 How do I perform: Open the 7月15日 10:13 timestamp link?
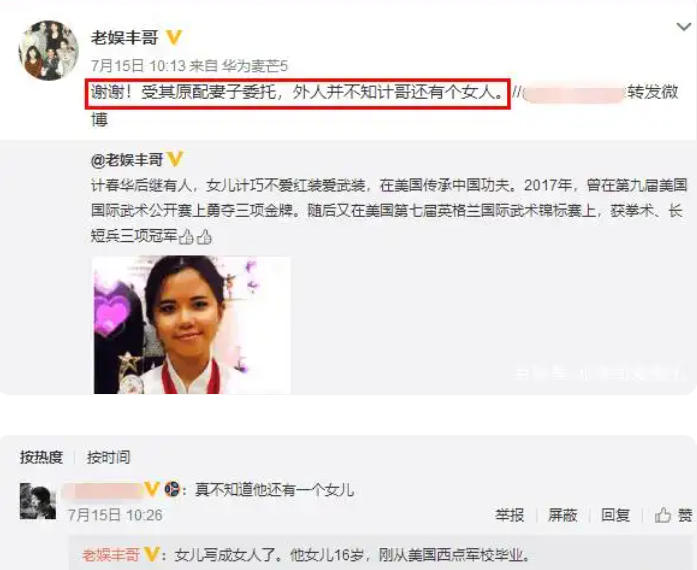[138, 66]
